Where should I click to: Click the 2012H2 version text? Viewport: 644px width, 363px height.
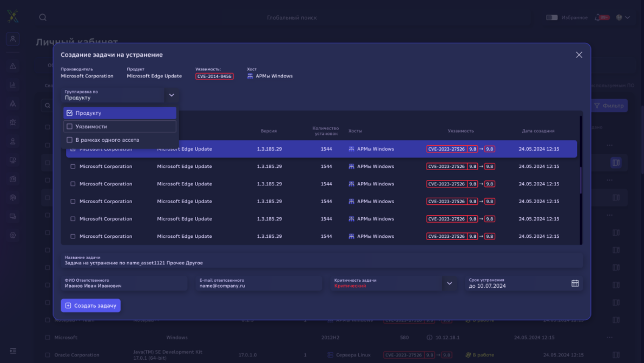click(330, 338)
